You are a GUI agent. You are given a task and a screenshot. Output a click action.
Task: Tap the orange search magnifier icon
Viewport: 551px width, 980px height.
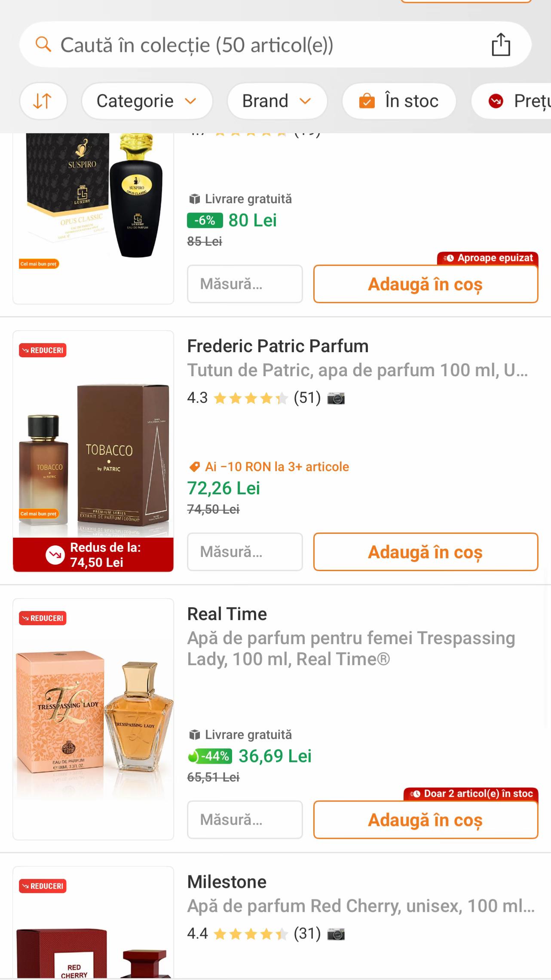43,44
